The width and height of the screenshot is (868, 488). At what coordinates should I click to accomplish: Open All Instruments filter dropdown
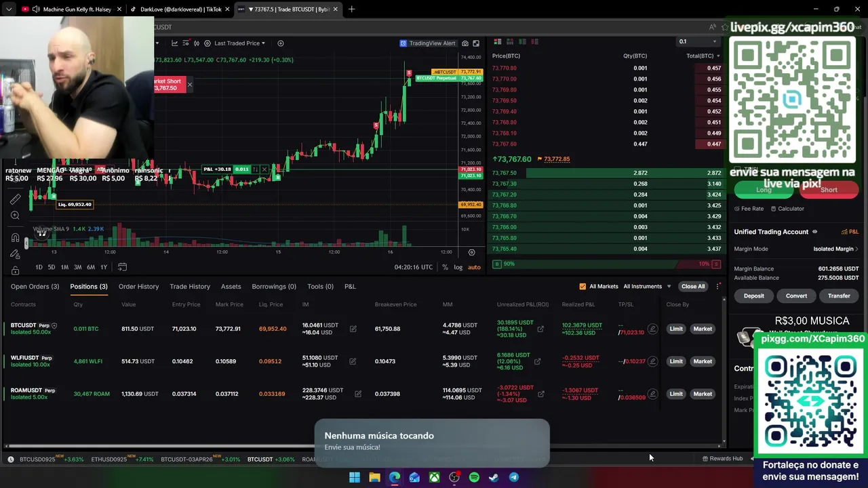647,287
